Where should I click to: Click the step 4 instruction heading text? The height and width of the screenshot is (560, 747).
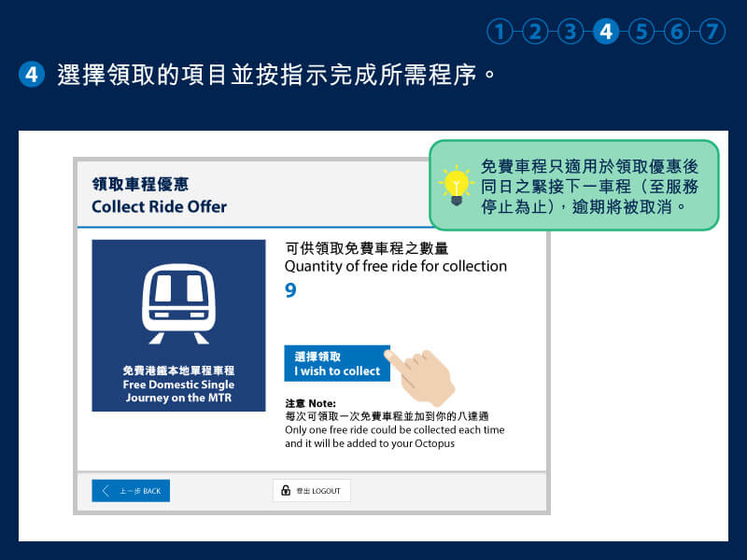(276, 75)
